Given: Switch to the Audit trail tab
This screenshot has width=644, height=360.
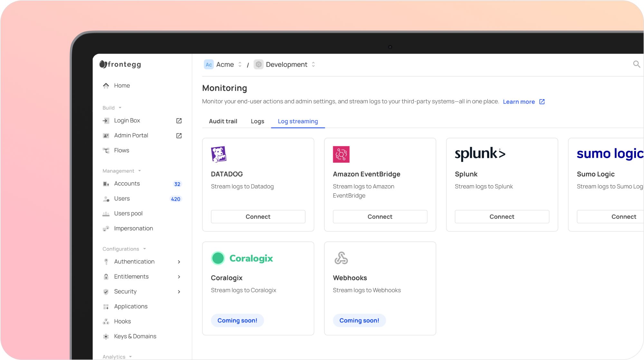Looking at the screenshot, I should tap(223, 121).
